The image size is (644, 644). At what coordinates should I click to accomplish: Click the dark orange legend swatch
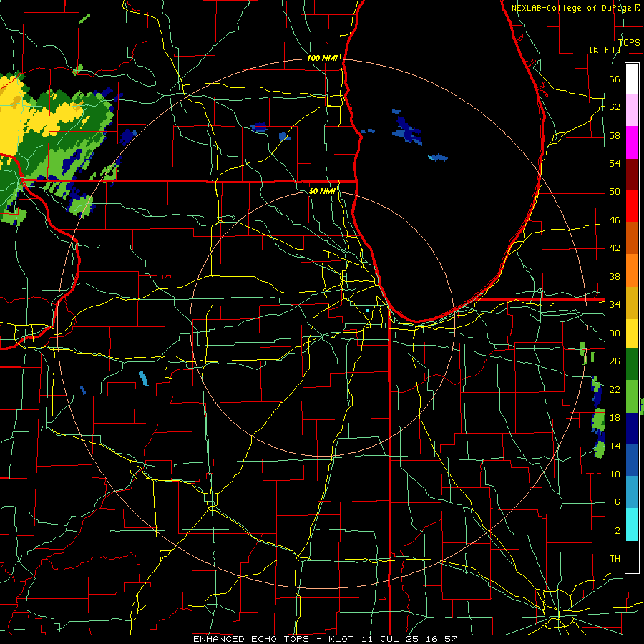point(632,238)
